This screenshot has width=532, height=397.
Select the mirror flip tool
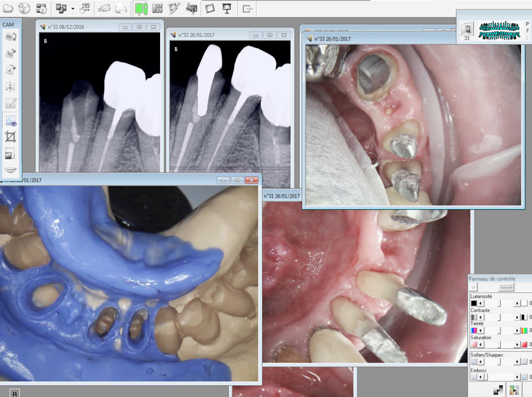(x=10, y=87)
